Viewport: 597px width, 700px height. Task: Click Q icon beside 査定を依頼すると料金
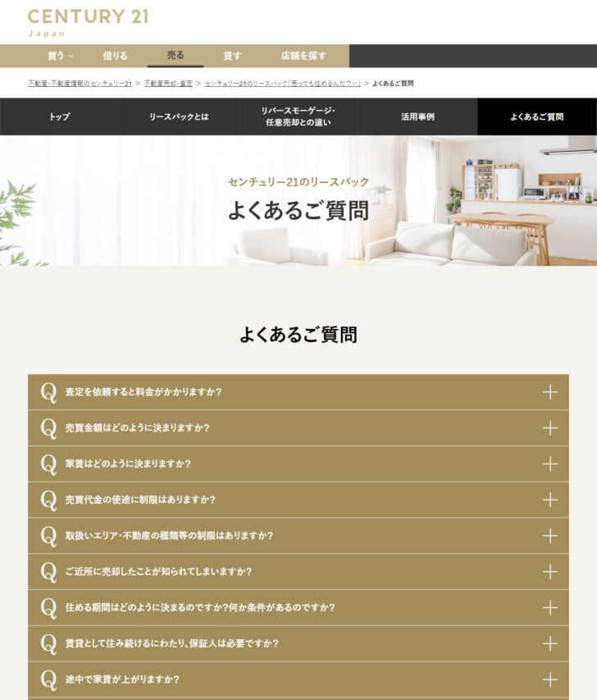(48, 393)
